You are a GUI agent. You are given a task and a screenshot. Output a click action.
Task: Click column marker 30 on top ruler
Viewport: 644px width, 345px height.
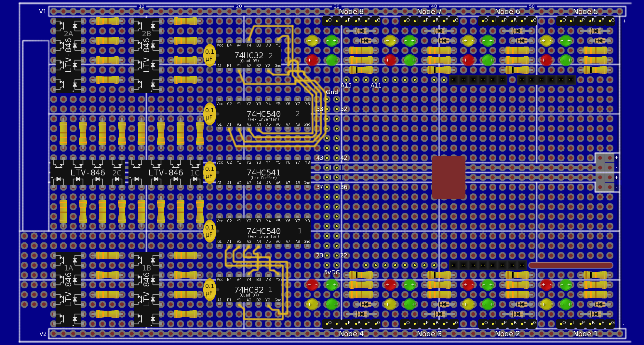337,6
